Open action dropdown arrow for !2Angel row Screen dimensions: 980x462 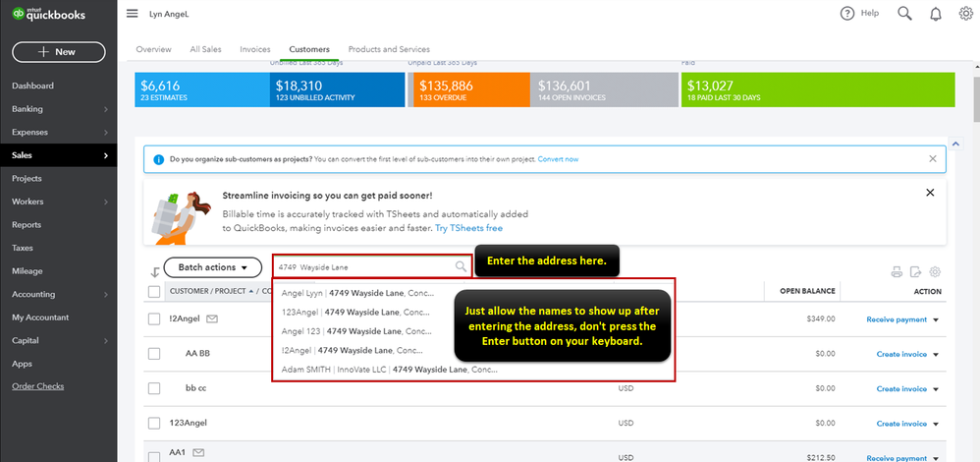[x=936, y=319]
